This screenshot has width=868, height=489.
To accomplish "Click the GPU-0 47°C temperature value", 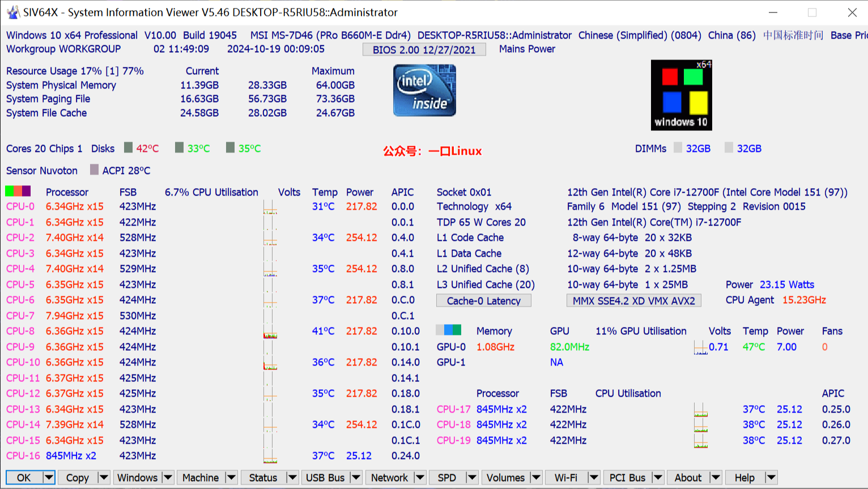I will click(x=754, y=347).
